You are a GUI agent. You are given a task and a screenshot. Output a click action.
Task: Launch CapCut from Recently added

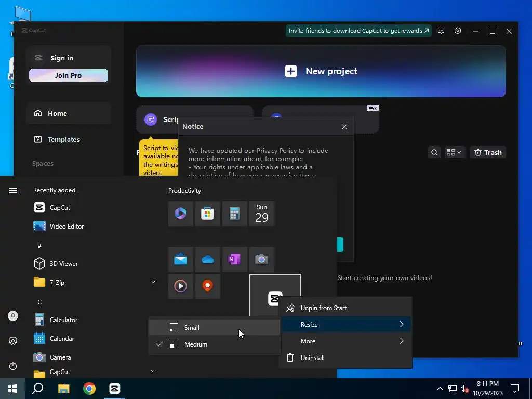click(x=92, y=208)
